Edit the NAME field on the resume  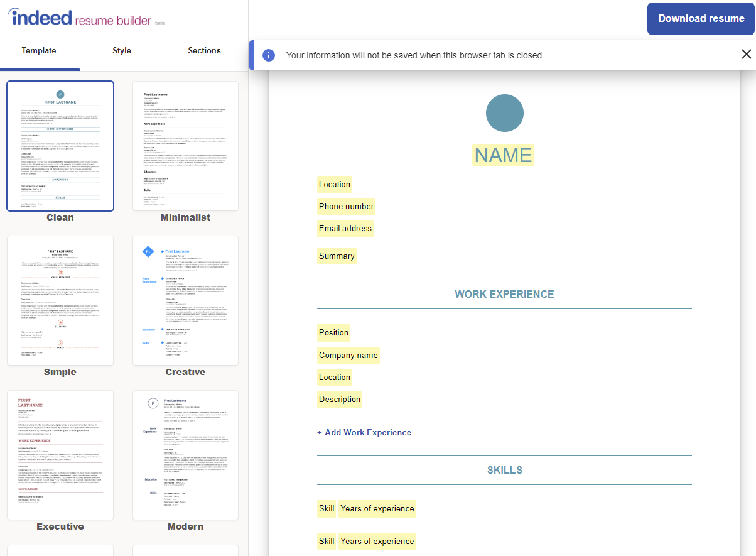click(x=504, y=155)
